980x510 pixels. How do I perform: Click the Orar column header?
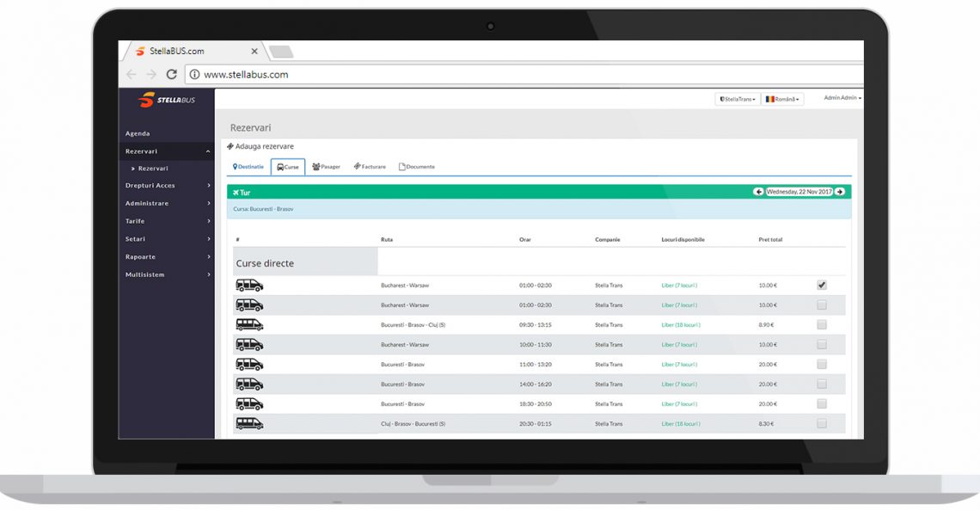(x=525, y=239)
